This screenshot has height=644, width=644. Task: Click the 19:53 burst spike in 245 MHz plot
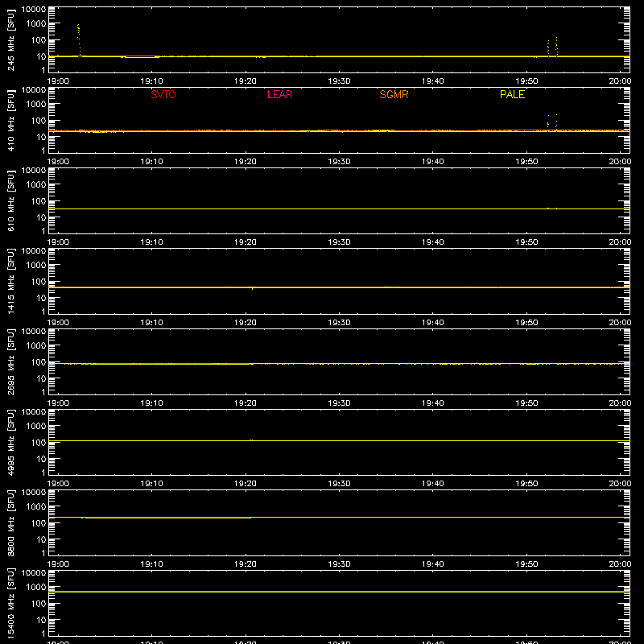[x=556, y=47]
